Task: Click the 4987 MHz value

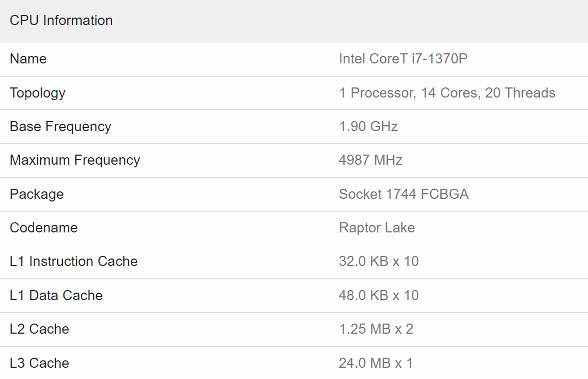Action: 370,160
